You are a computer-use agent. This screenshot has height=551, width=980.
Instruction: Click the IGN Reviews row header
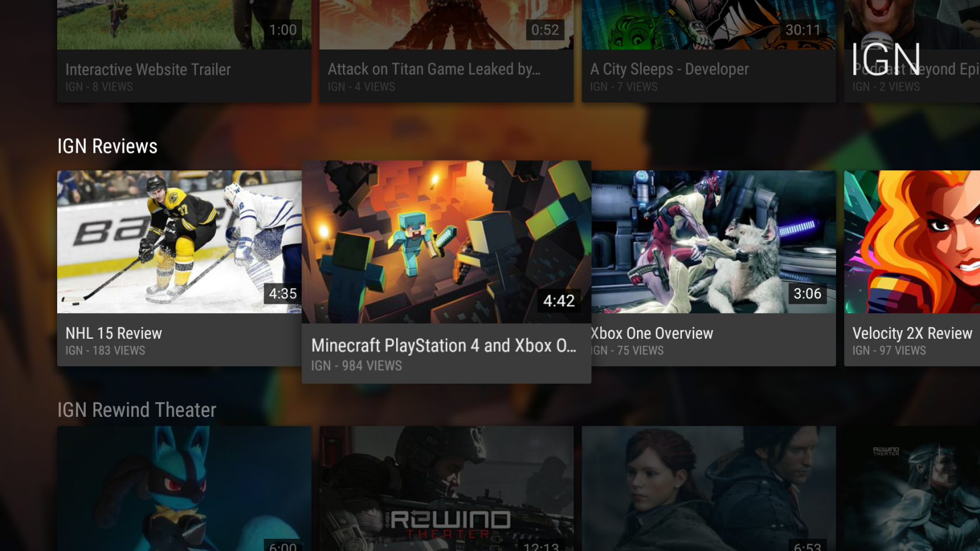click(107, 146)
